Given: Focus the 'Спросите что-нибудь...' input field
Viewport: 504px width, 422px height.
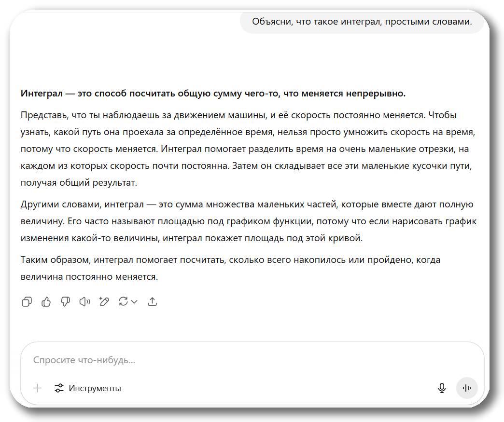Looking at the screenshot, I should [241, 360].
